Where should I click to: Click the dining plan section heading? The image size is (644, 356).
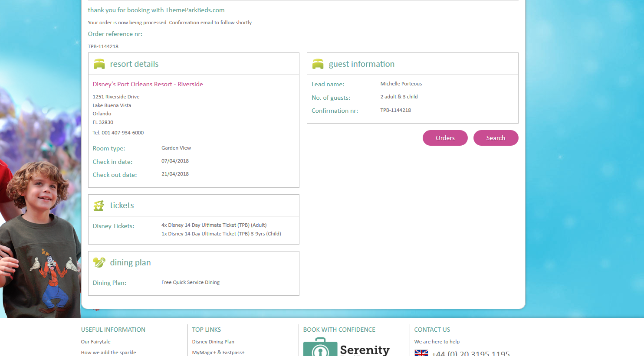(x=130, y=263)
